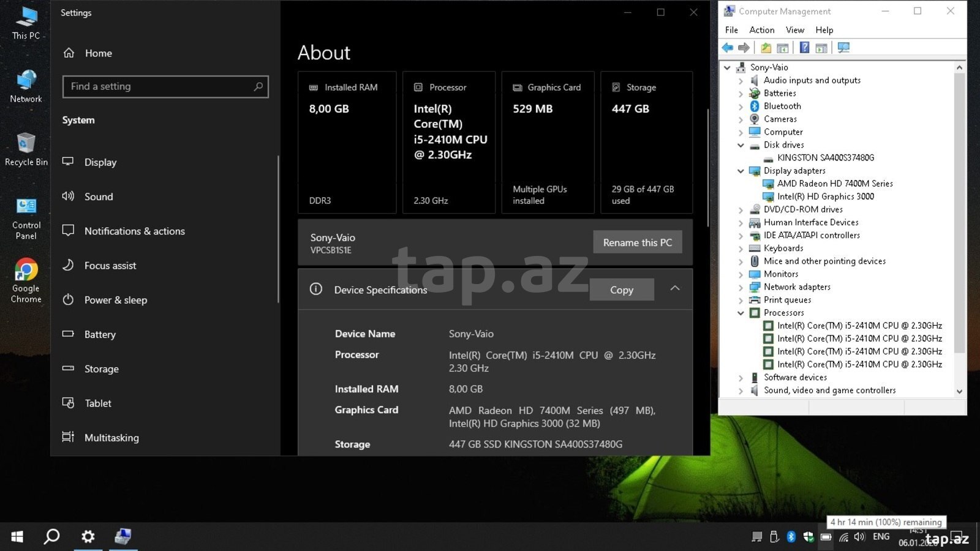Click the Storage 447 GB card
980x551 pixels.
coord(647,142)
